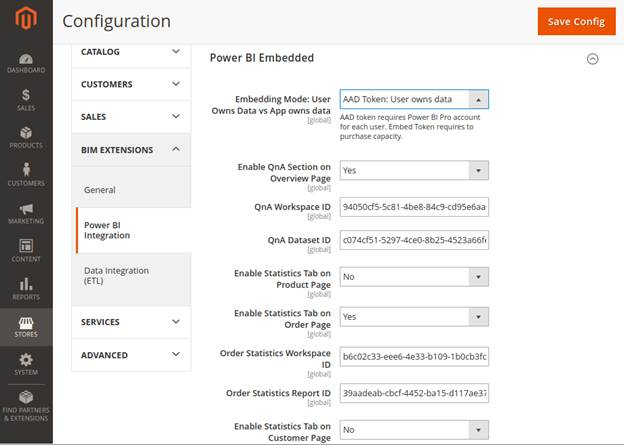Open Enable Statistics Tab on Order Page dropdown
624x445 pixels.
click(414, 317)
